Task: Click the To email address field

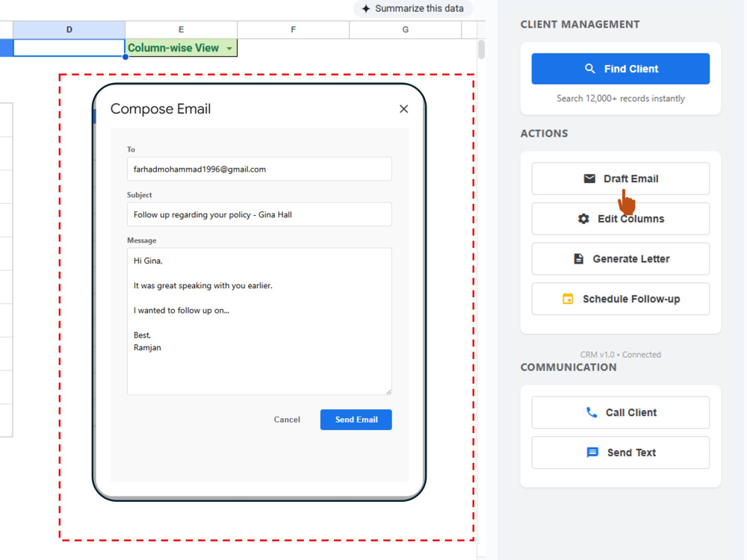Action: point(259,169)
